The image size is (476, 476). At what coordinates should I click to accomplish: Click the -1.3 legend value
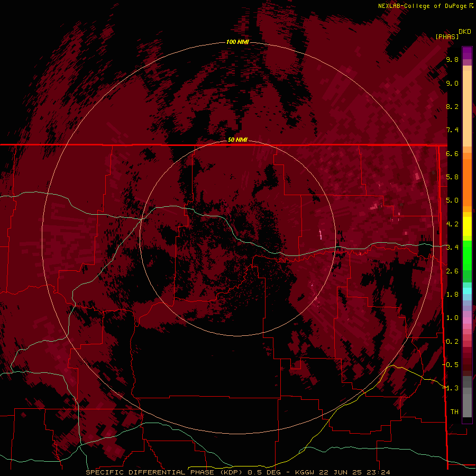point(451,388)
